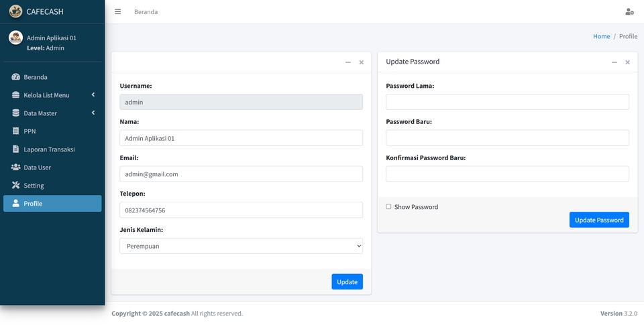Open PPN in the sidebar menu
Screen dimensions: 644x325
click(52, 131)
